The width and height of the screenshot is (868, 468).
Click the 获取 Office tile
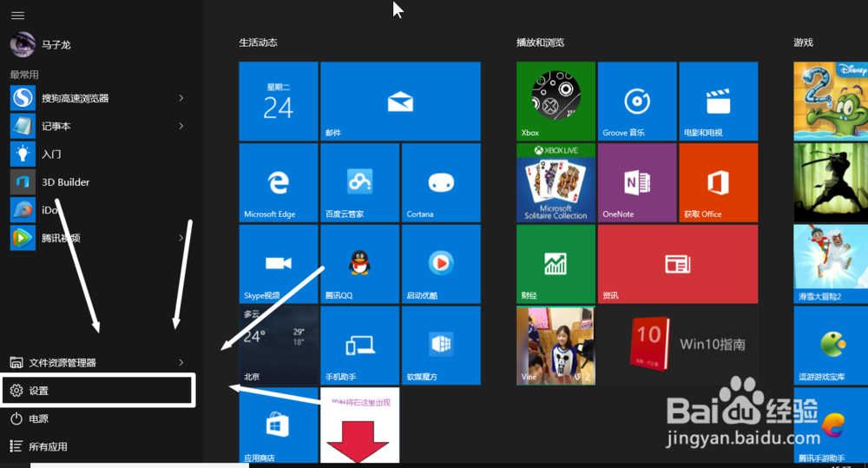click(x=719, y=182)
